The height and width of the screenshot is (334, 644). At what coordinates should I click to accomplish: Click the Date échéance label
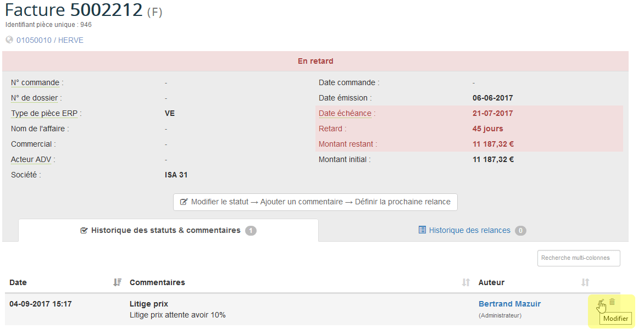[345, 114]
